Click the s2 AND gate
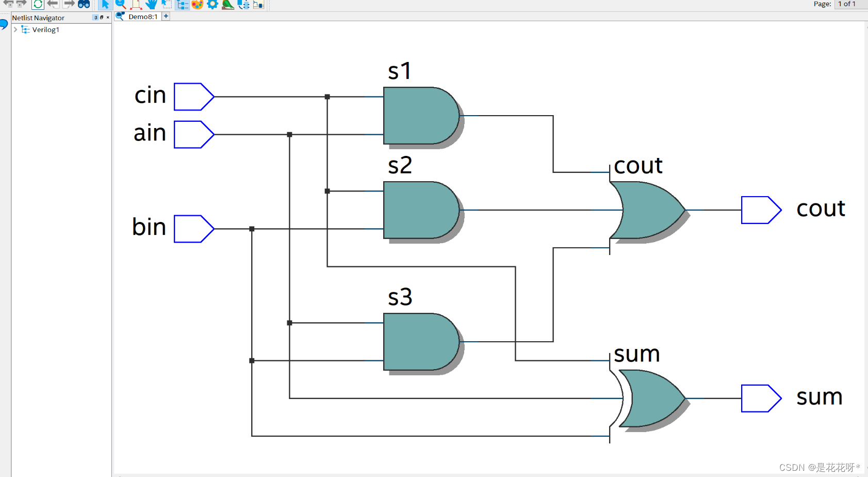This screenshot has height=477, width=868. 421,210
